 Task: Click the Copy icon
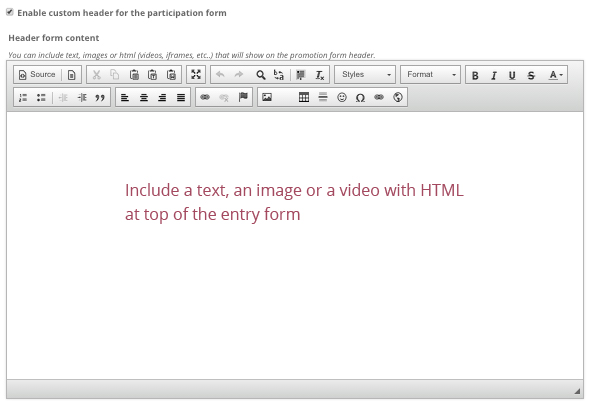click(x=115, y=75)
